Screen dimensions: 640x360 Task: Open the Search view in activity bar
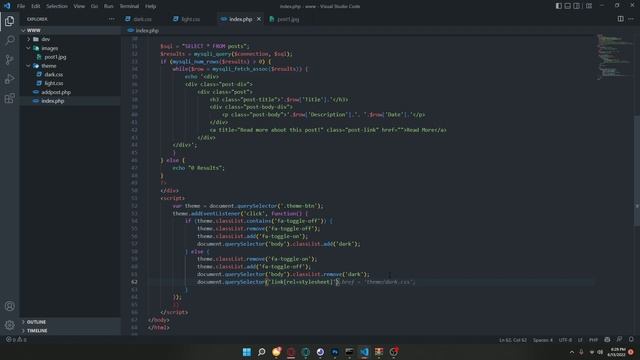(9, 40)
